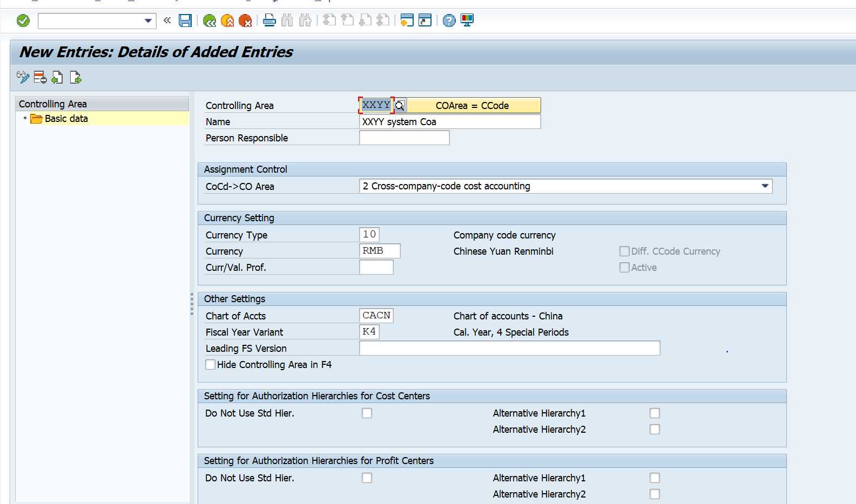856x504 pixels.
Task: Click the Name field showing XXYY system Coa
Action: coord(450,121)
